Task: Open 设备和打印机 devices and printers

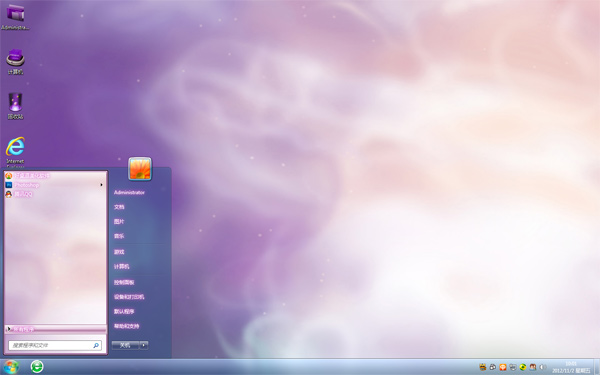Action: click(129, 297)
